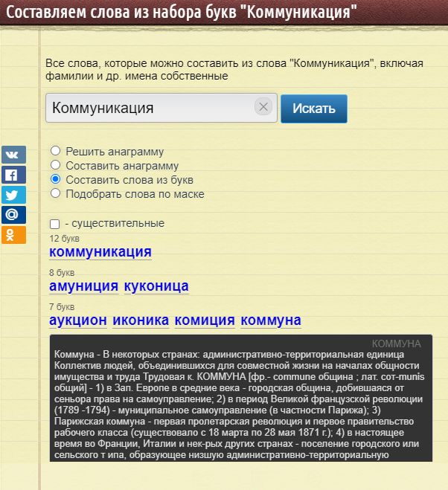Image resolution: width=448 pixels, height=490 pixels.
Task: Share page via Facebook icon
Action: [x=13, y=175]
